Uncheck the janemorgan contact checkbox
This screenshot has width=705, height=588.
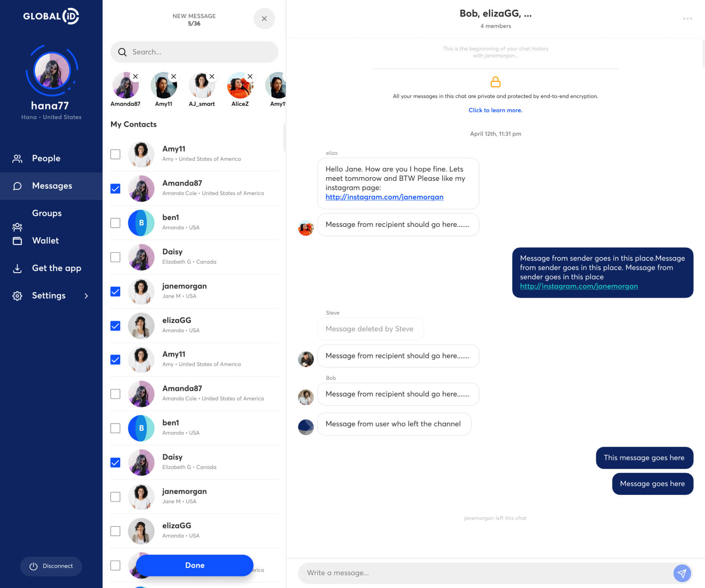tap(115, 292)
